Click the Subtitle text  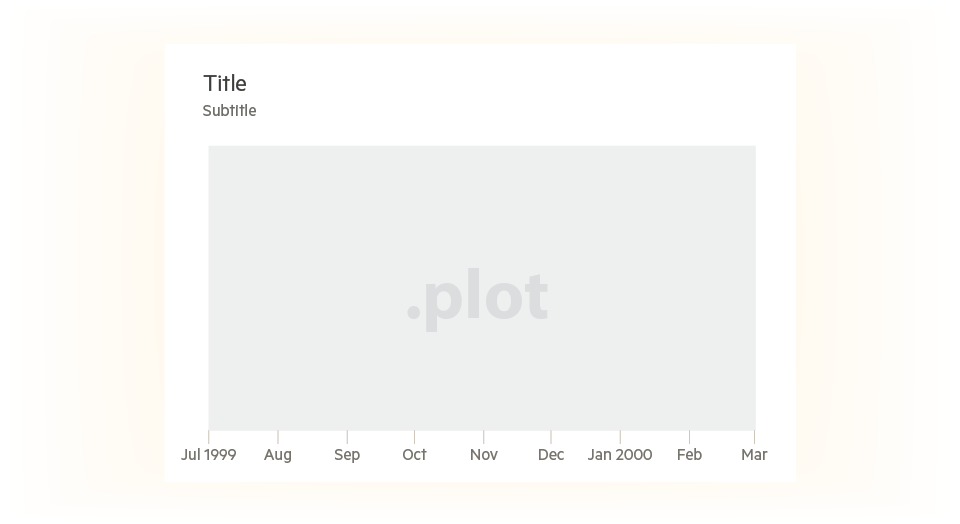(230, 111)
